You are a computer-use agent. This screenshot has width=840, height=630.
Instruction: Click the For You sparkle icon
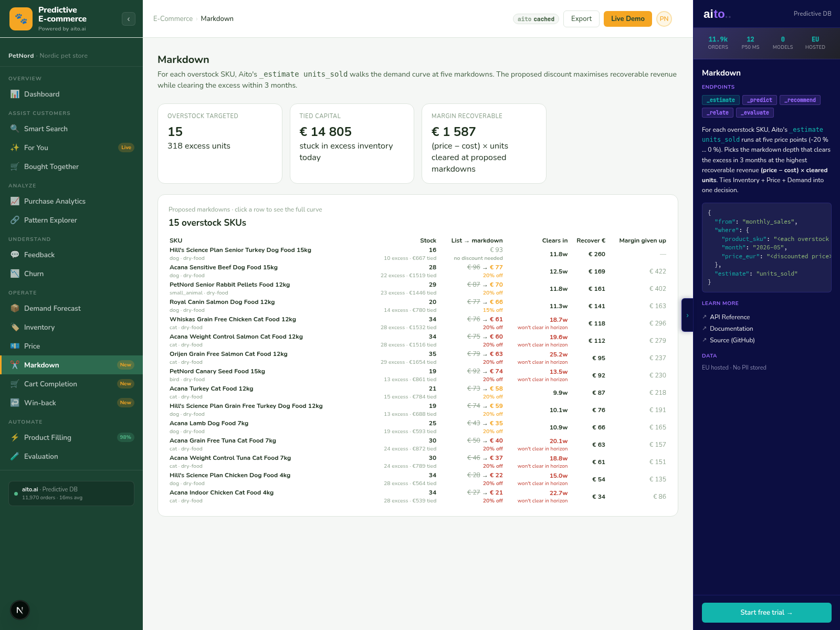(x=15, y=148)
